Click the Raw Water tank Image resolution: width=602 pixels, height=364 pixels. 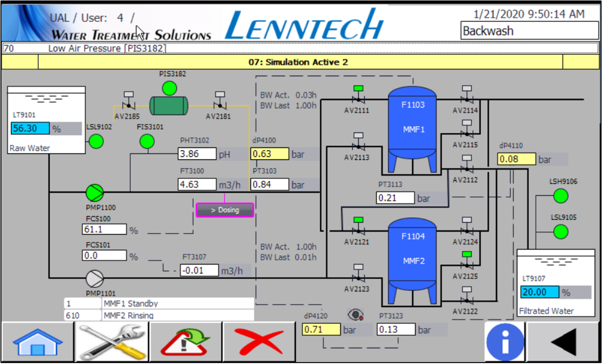pos(47,120)
